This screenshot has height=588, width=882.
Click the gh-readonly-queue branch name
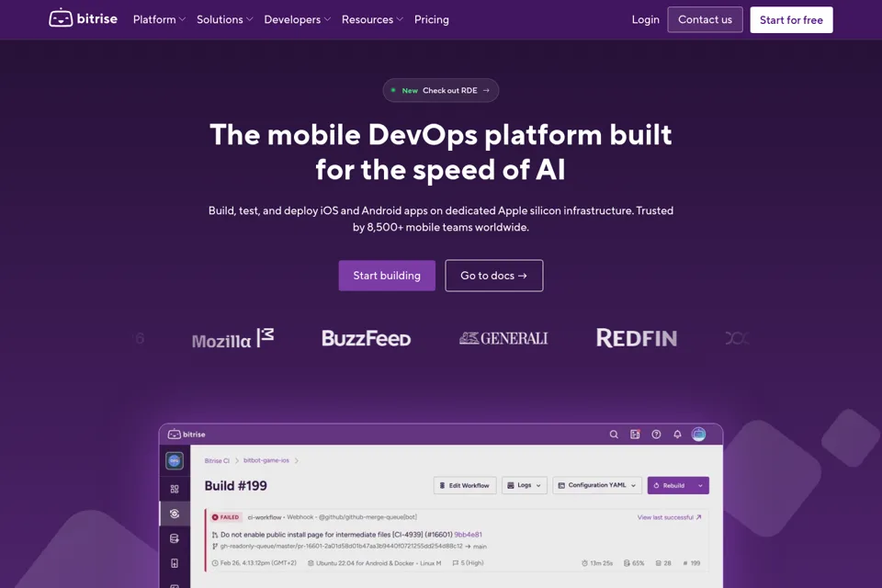(x=342, y=546)
